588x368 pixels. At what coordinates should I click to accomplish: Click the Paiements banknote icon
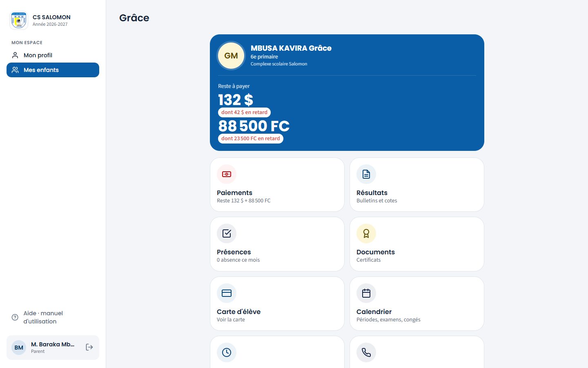click(x=227, y=174)
